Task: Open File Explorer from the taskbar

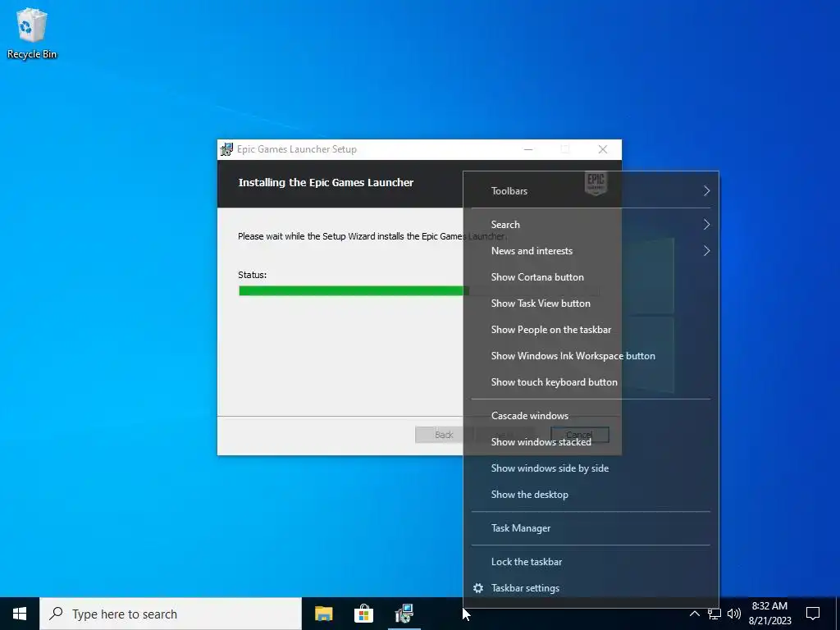Action: click(x=323, y=614)
